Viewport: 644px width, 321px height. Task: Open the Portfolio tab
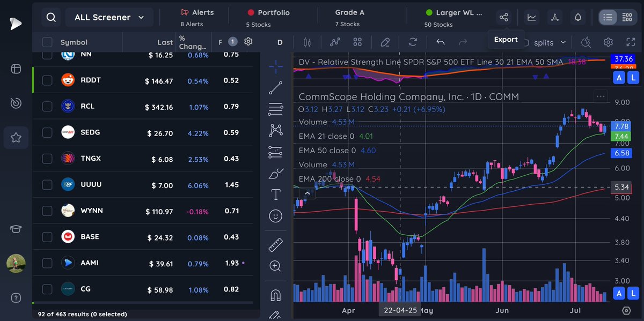pos(268,17)
